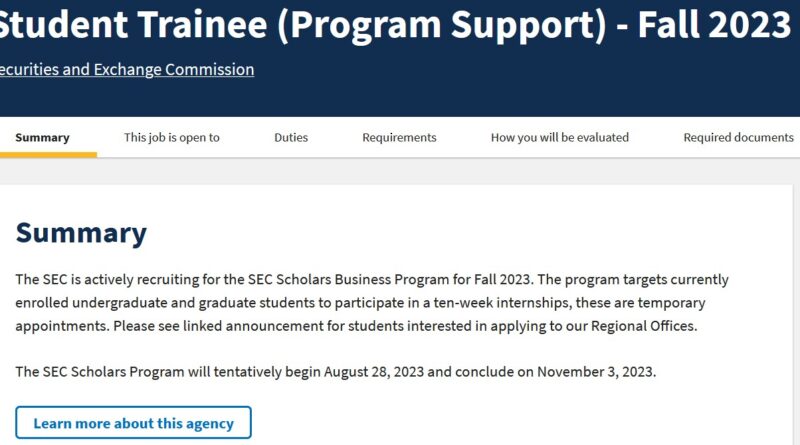Open 'How you will be evaluated' tab
The width and height of the screenshot is (800, 445).
[x=559, y=138]
